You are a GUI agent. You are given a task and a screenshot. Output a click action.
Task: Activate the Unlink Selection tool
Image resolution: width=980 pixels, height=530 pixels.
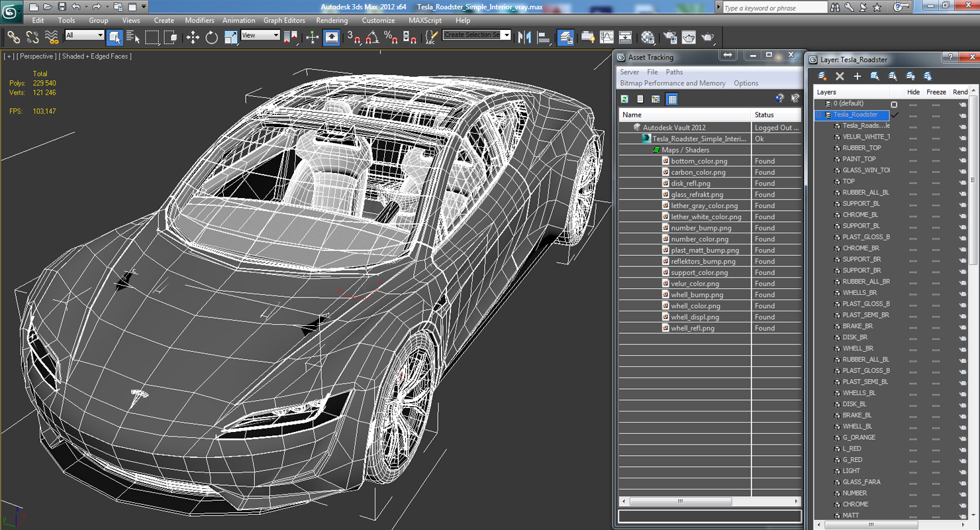point(32,37)
